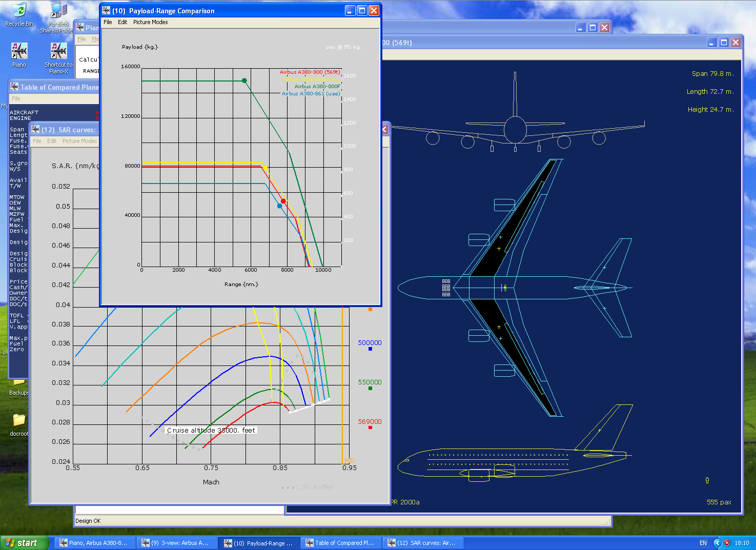Open the Piano desktop shortcut icon
Viewport: 756px width, 550px height.
19,51
